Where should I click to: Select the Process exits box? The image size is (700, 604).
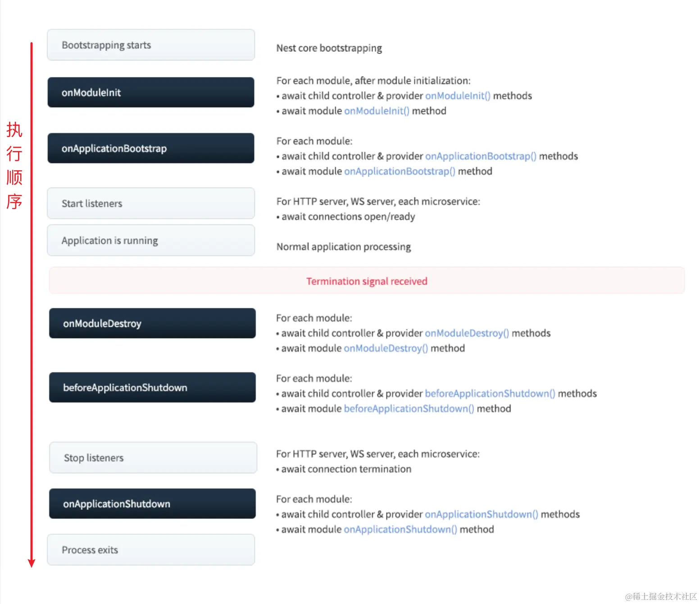[x=151, y=550]
